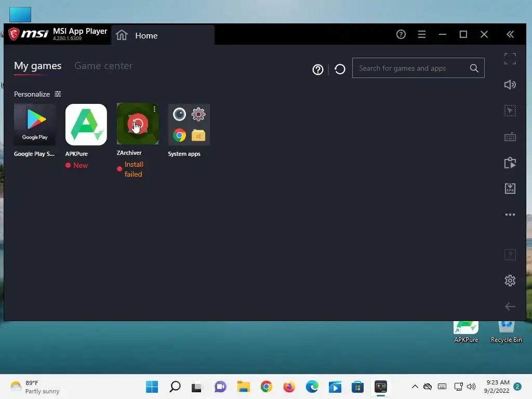
Task: Click the Personalize label
Action: (x=32, y=94)
